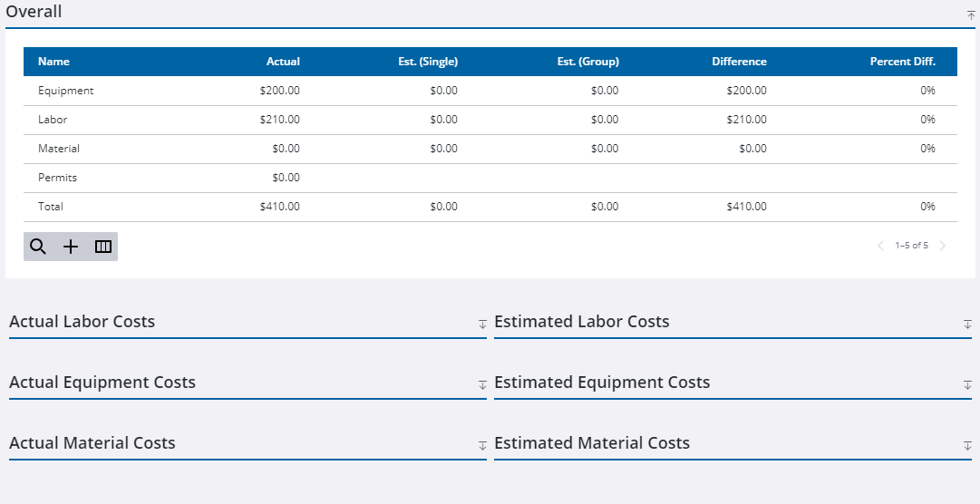Viewport: 980px width, 504px height.
Task: Expand the Actual Labor Costs section
Action: (x=482, y=325)
